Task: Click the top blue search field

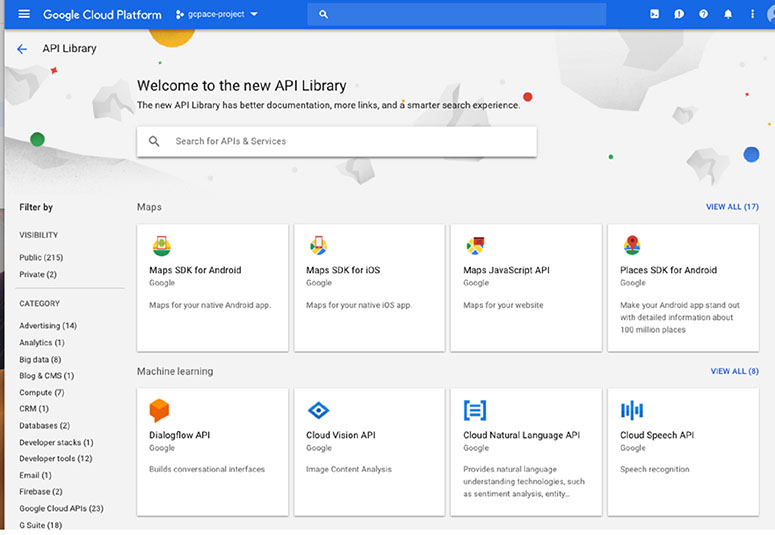Action: pos(457,14)
